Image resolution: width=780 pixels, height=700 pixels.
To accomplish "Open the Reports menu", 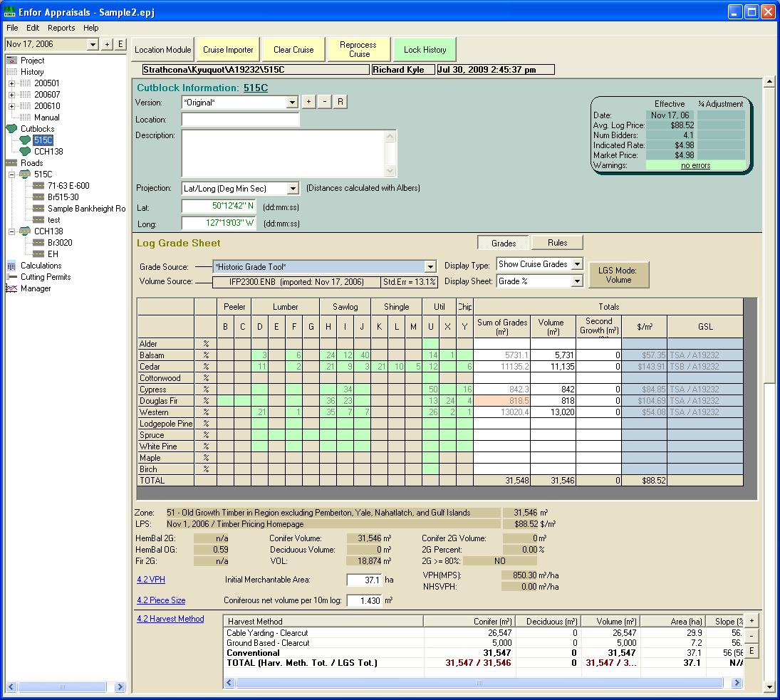I will pos(61,28).
